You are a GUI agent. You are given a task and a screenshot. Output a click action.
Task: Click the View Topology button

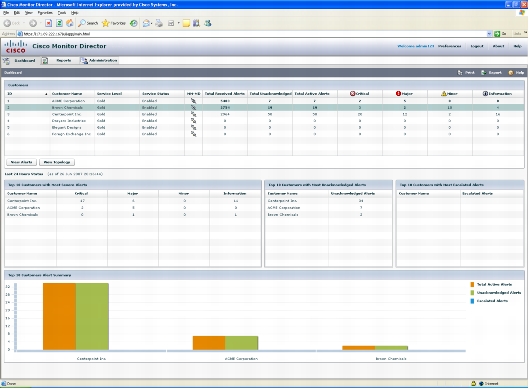pyautogui.click(x=57, y=162)
